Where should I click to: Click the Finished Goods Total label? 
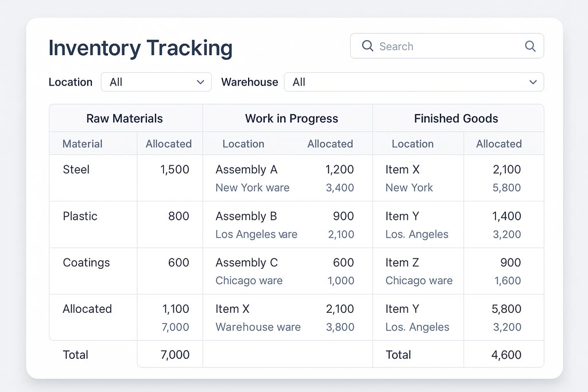click(399, 355)
